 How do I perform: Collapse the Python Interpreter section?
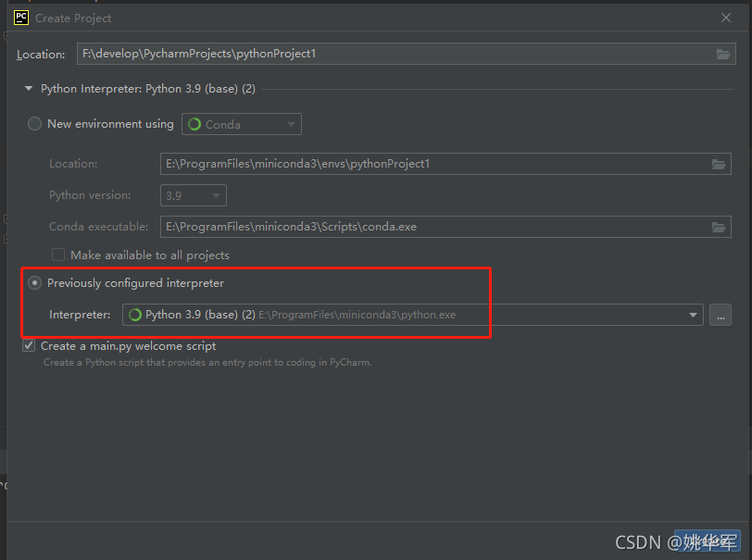pyautogui.click(x=29, y=89)
